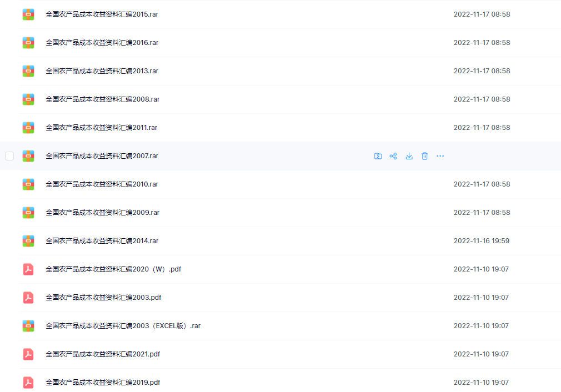Click the archive icon of 2003（EXCEL版）.rar

(x=28, y=325)
